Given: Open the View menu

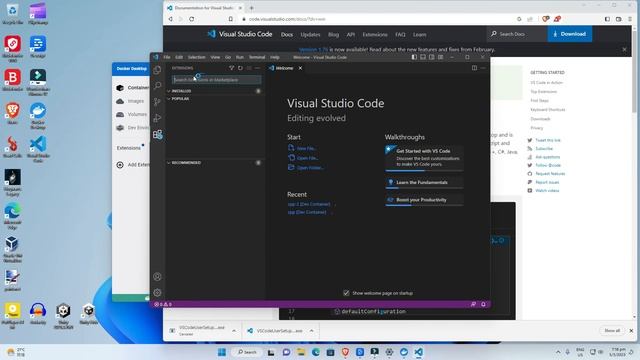Looking at the screenshot, I should pos(215,57).
